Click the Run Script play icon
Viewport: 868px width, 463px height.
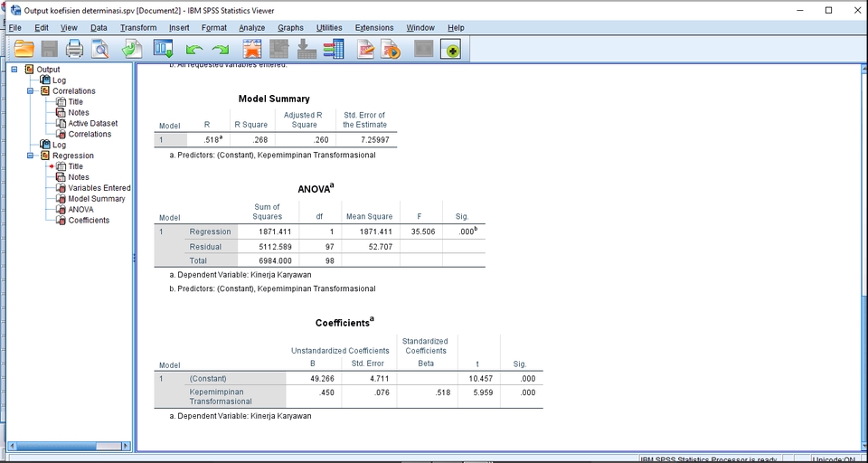391,50
